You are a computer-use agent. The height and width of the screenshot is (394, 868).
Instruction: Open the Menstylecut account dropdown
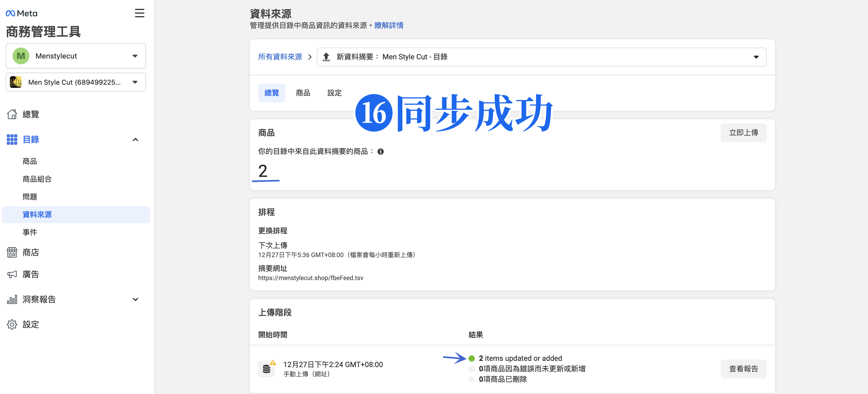point(76,56)
